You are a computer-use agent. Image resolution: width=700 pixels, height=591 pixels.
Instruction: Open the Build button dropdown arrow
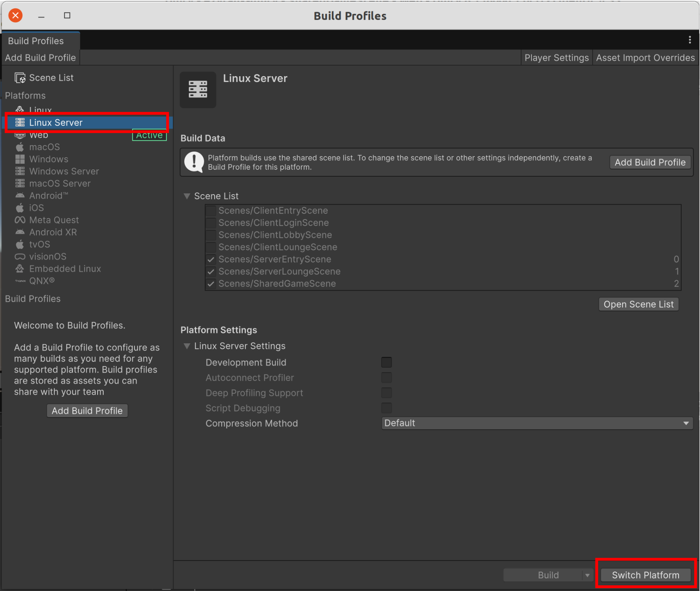[588, 575]
